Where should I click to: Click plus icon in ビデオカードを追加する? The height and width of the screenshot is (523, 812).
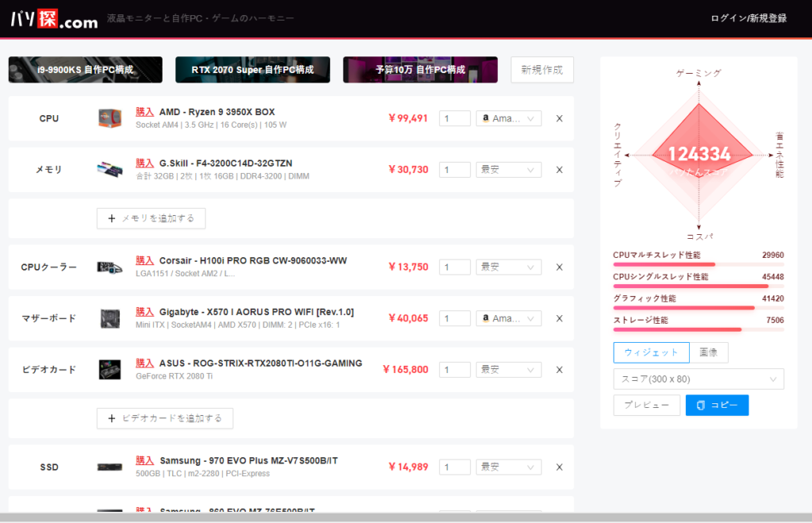pos(111,417)
